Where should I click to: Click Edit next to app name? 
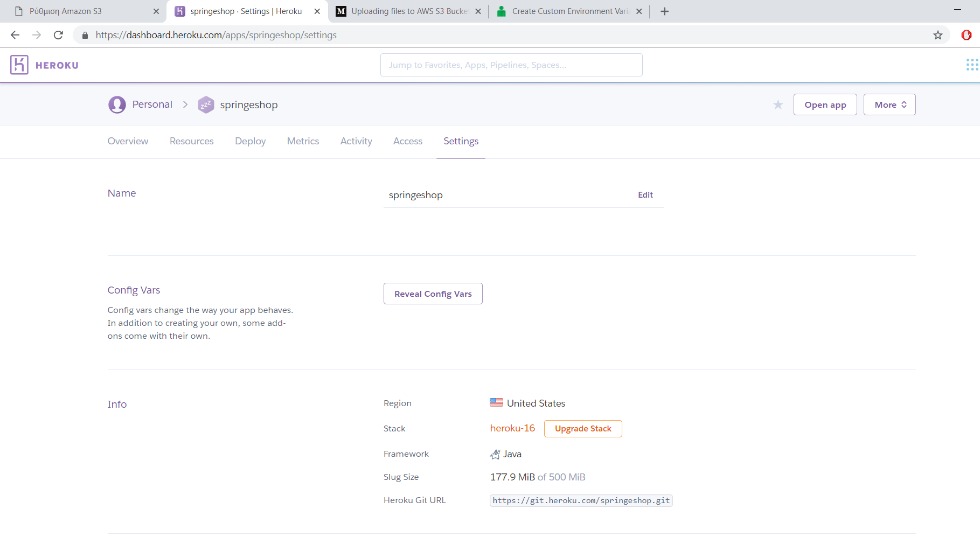coord(645,195)
